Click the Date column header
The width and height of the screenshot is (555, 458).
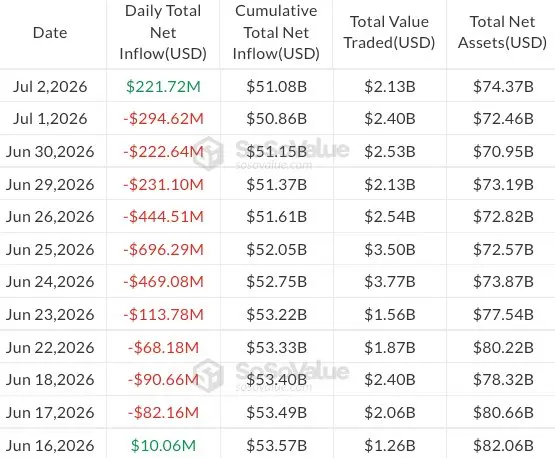tap(50, 33)
